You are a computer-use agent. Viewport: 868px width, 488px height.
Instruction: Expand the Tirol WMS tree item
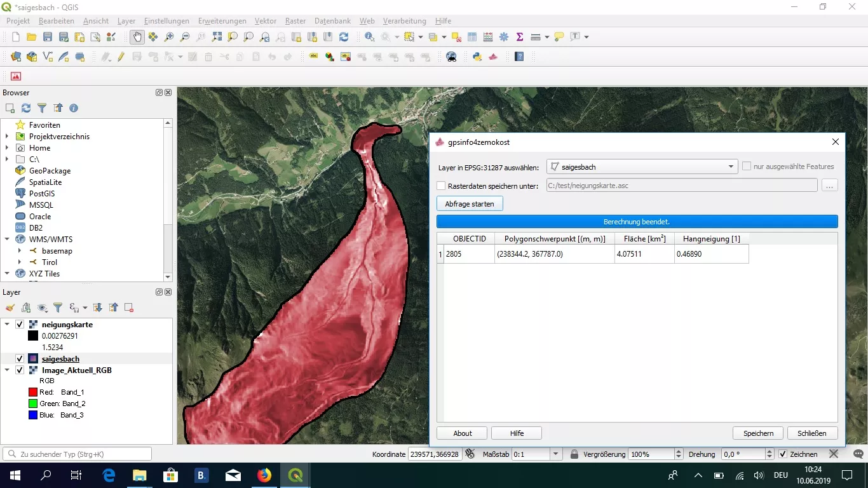20,262
